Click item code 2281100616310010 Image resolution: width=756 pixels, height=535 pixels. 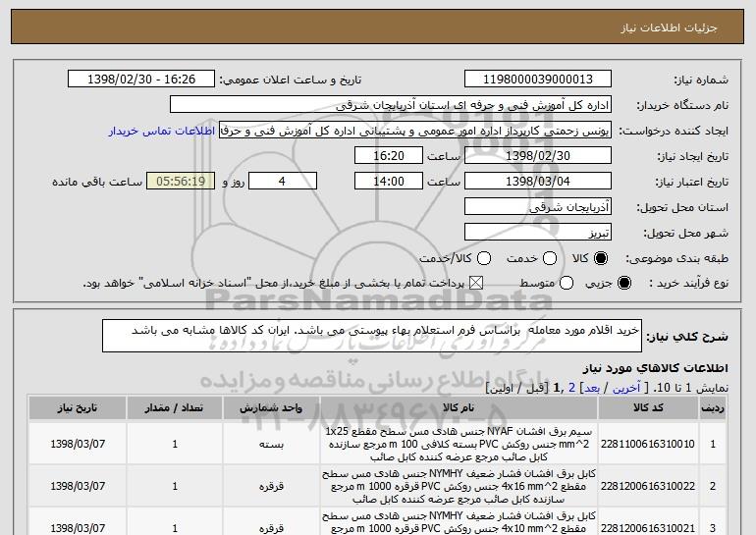click(x=648, y=444)
